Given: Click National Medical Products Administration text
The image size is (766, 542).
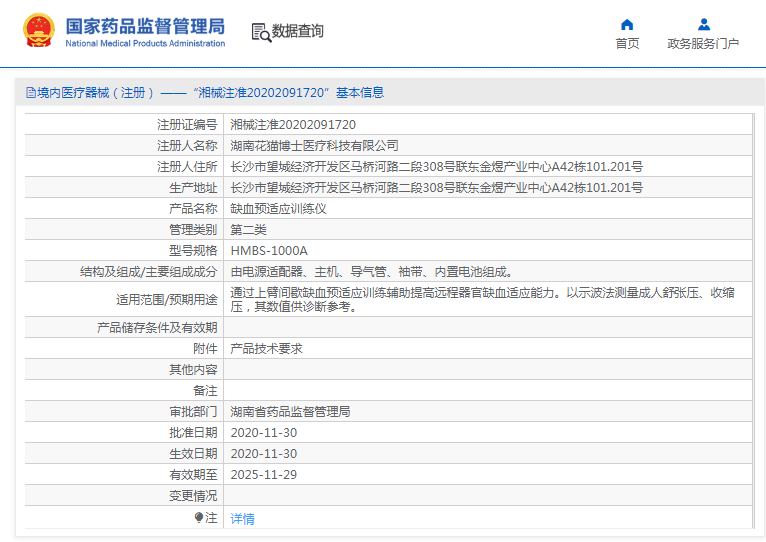Looking at the screenshot, I should (145, 43).
